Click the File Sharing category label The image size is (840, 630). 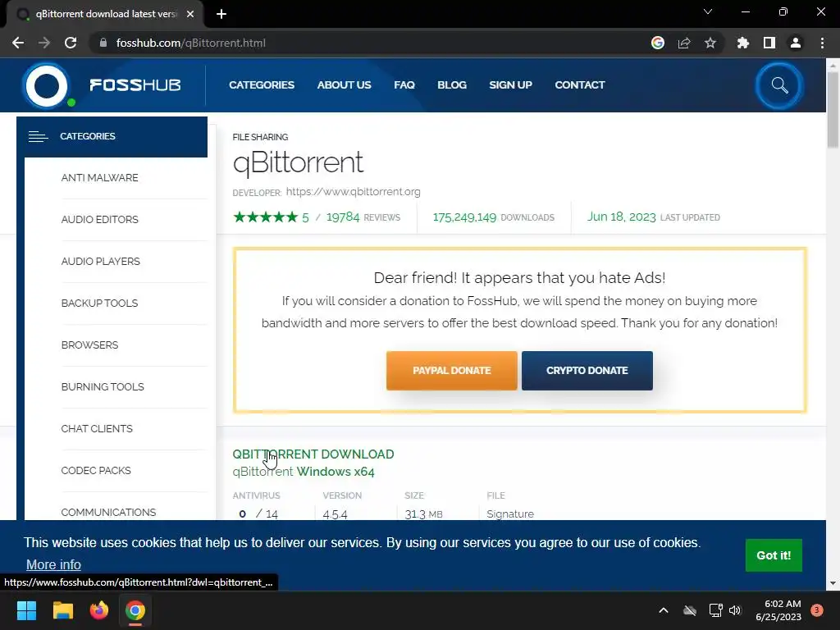[260, 137]
